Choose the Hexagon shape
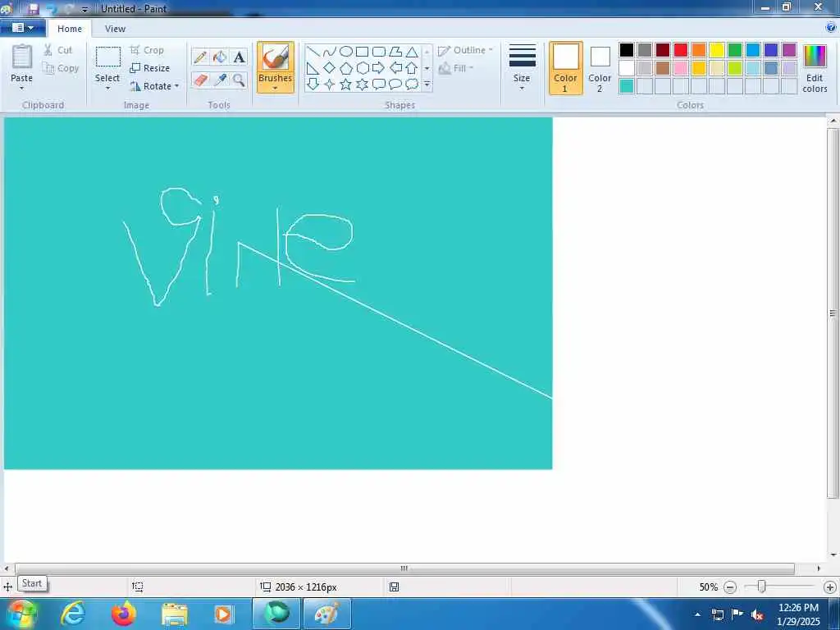The image size is (840, 630). (363, 68)
